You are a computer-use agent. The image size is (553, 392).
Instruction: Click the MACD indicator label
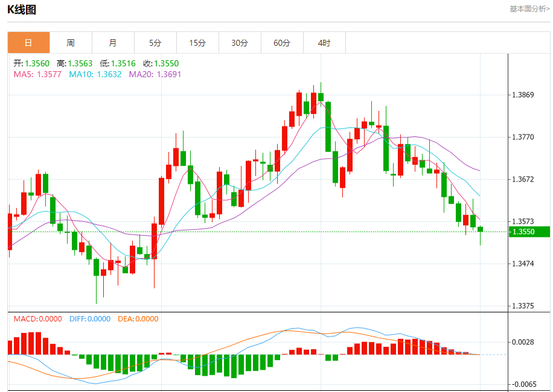tap(38, 319)
